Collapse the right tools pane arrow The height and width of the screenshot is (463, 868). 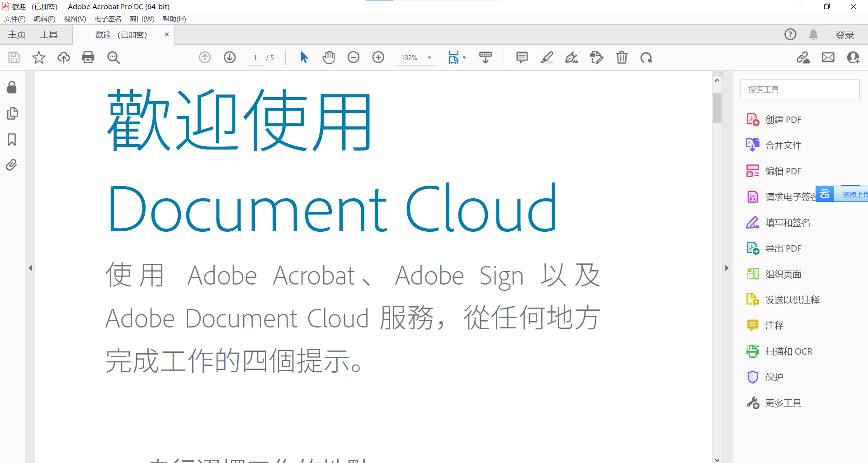tap(726, 268)
